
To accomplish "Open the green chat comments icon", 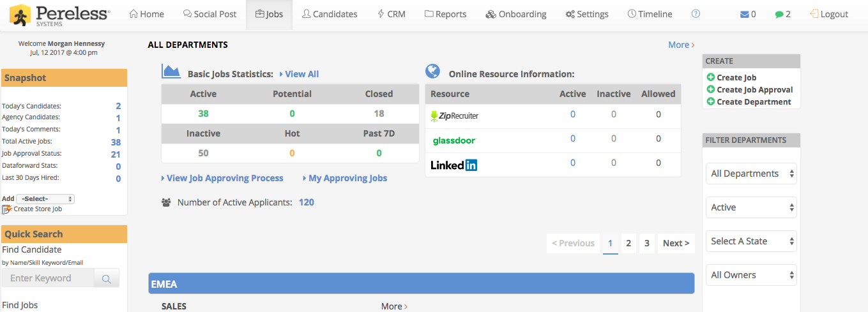I will pyautogui.click(x=779, y=14).
